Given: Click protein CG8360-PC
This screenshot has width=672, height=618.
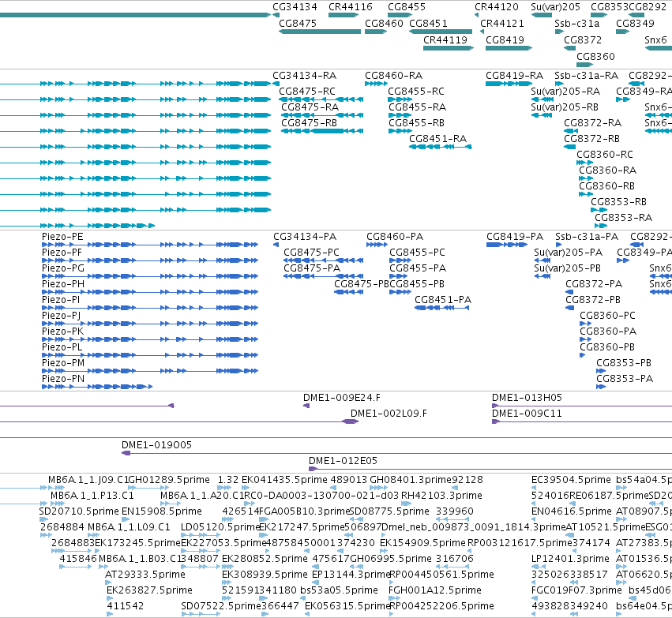Looking at the screenshot, I should (608, 316).
